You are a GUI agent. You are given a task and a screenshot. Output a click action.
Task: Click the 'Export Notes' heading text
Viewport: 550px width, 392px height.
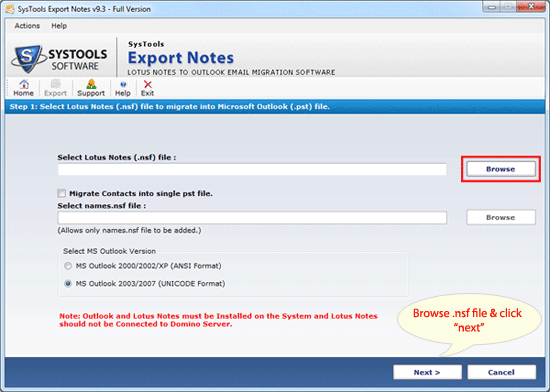pos(181,58)
